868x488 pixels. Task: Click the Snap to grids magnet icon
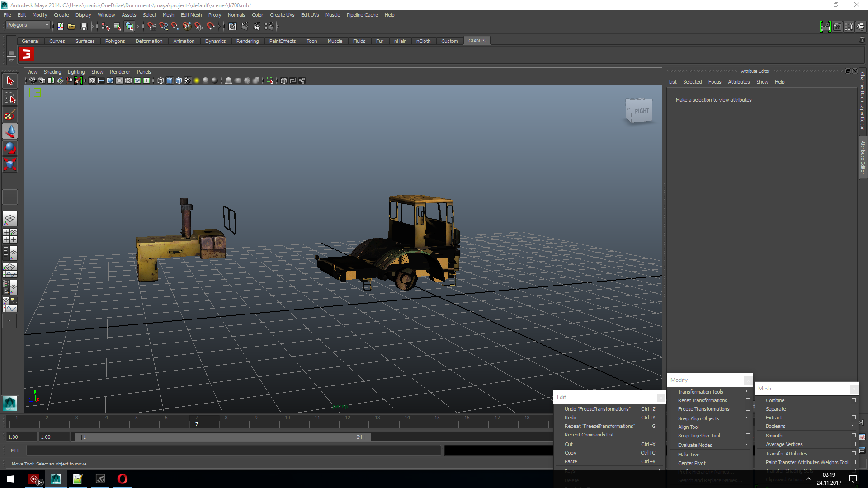pyautogui.click(x=152, y=27)
